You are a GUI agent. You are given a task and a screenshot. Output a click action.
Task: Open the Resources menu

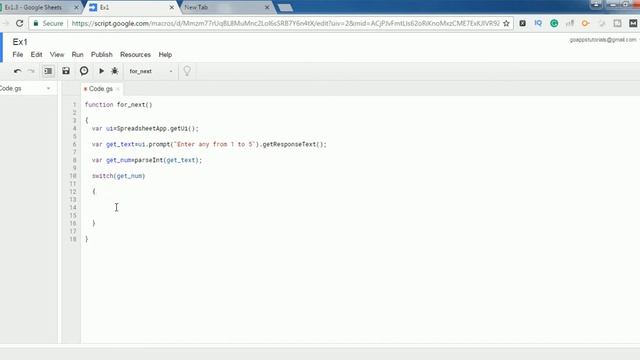135,55
